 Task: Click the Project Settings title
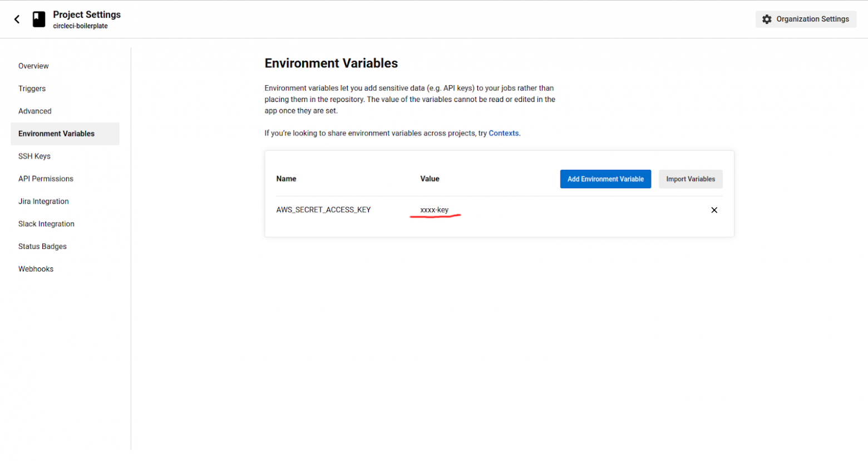click(87, 14)
